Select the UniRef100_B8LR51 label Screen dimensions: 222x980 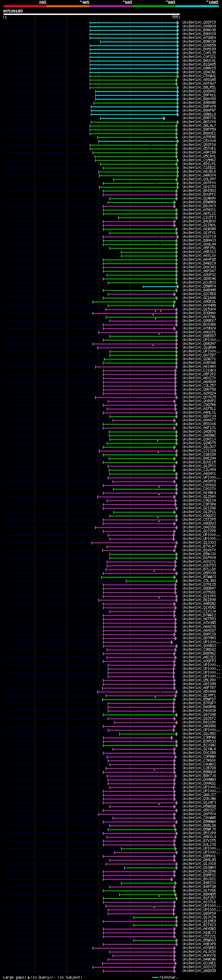(199, 88)
